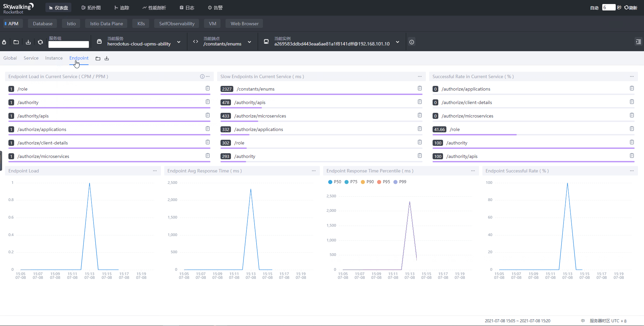This screenshot has width=644, height=326.
Task: Click the download icon in the dark toolbar
Action: coord(28,42)
